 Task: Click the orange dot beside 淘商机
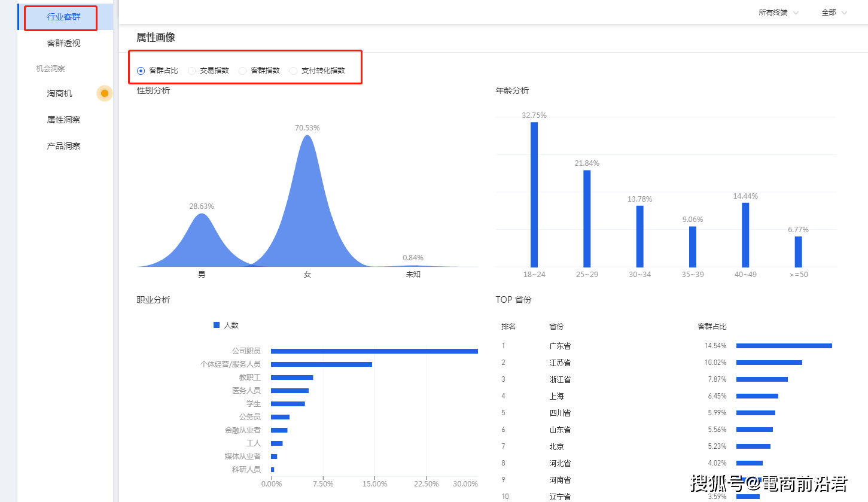105,93
